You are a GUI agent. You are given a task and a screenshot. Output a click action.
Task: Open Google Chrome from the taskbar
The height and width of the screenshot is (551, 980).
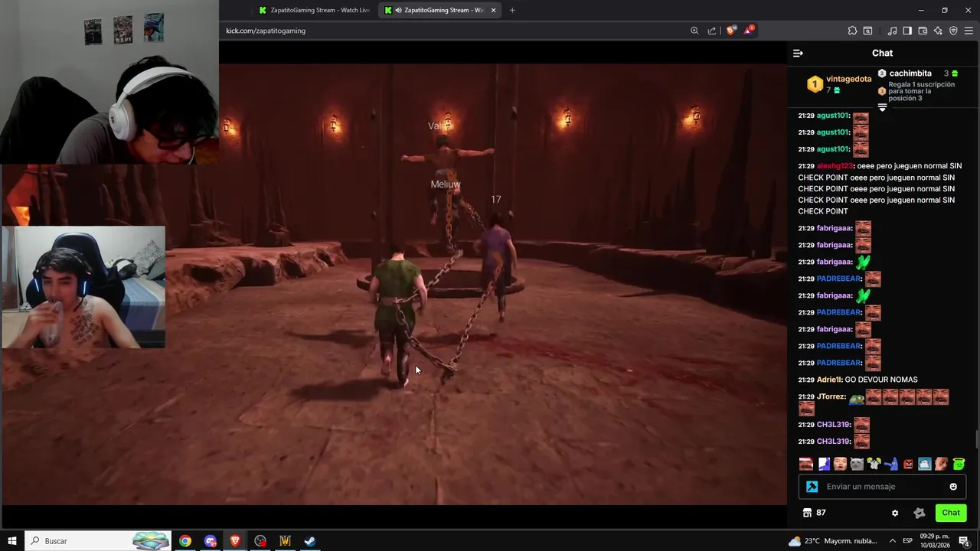click(185, 541)
